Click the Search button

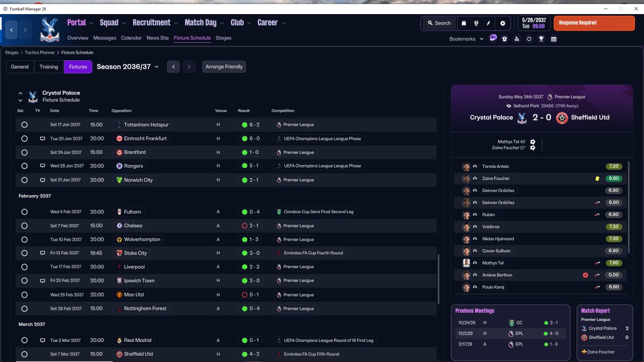tap(439, 23)
